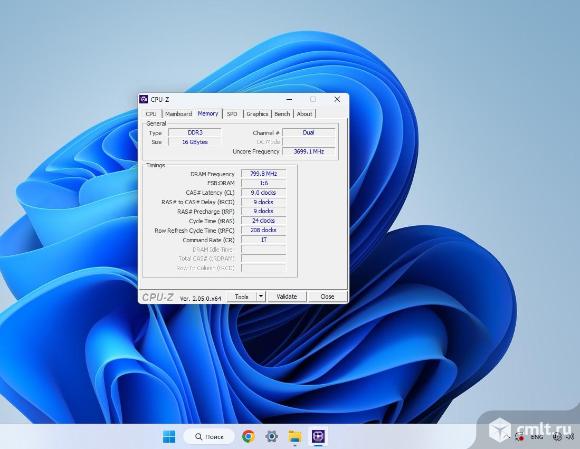The image size is (580, 449).
Task: Select the CPU-Z icon on the taskbar
Action: pos(318,436)
